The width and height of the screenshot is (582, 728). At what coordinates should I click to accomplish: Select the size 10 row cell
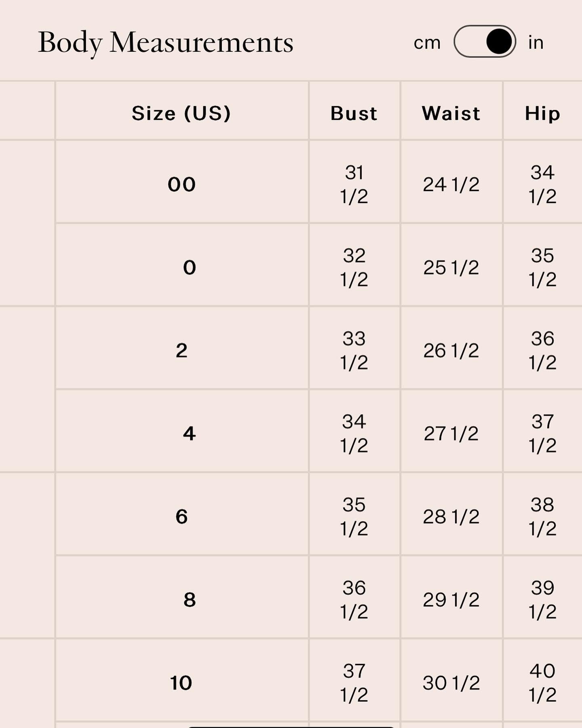(181, 683)
